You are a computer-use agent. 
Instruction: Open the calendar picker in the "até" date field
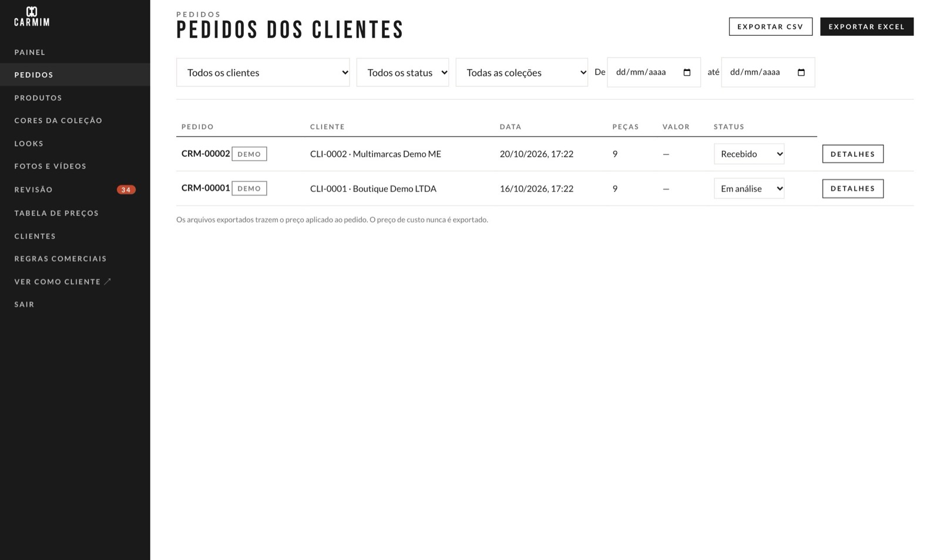[x=801, y=72]
